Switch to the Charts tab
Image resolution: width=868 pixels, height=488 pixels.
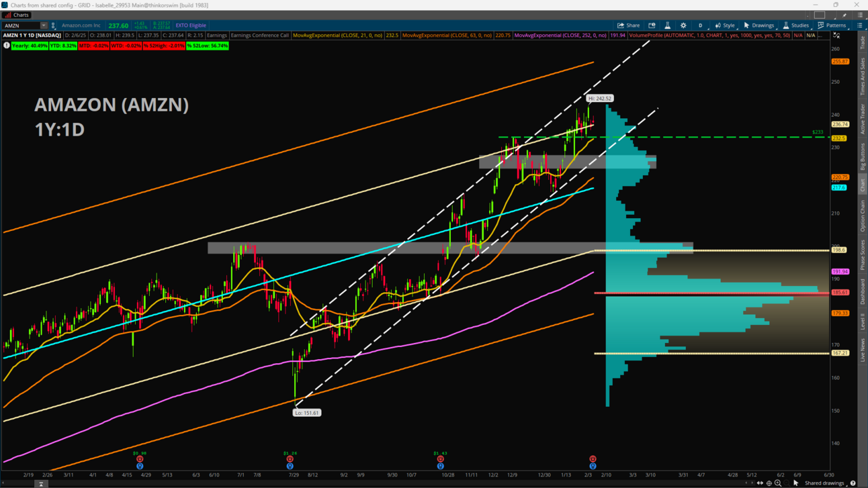[17, 15]
